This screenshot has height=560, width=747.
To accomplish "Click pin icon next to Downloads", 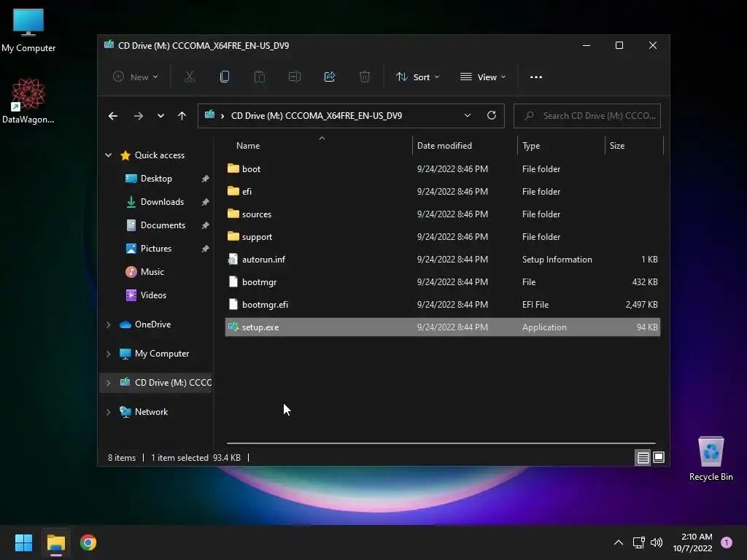I will pyautogui.click(x=205, y=202).
